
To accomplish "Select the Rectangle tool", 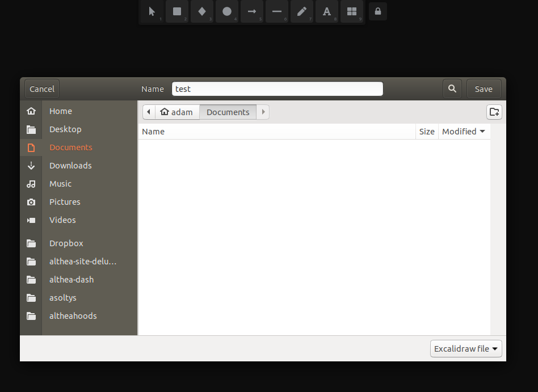I will [176, 11].
